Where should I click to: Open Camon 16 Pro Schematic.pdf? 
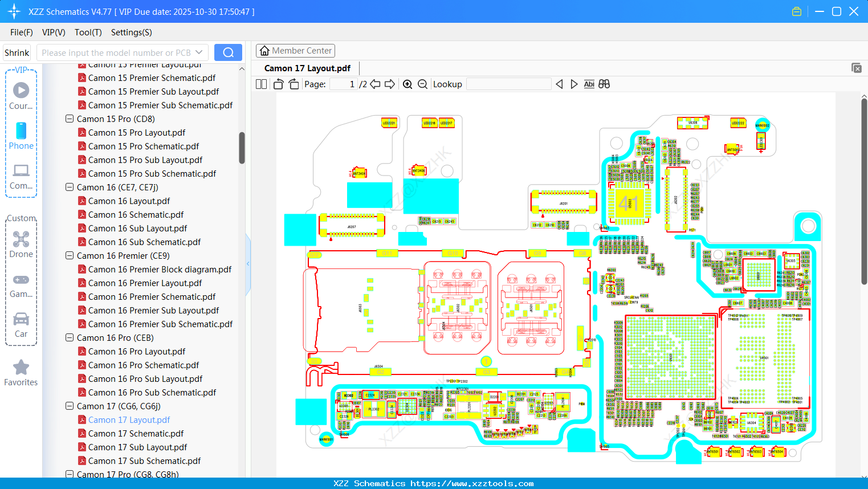click(144, 365)
